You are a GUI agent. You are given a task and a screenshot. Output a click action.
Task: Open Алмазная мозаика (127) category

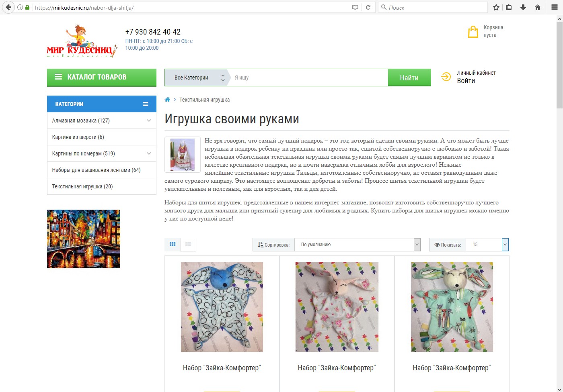[81, 120]
